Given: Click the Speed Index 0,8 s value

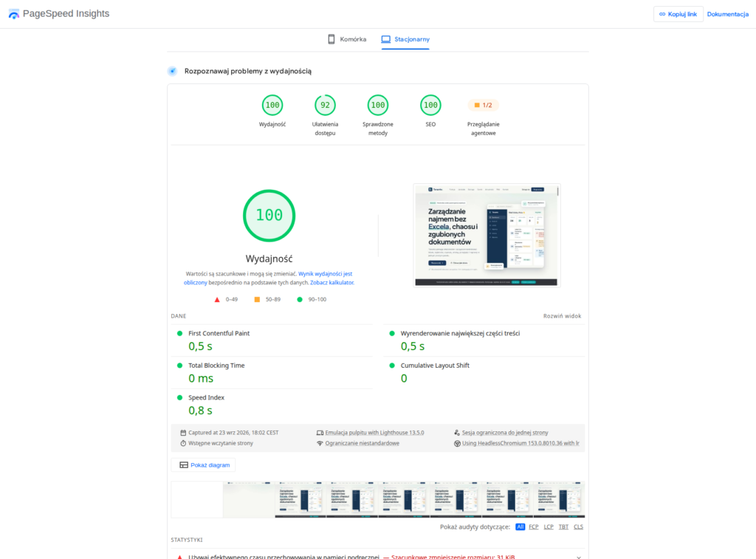Looking at the screenshot, I should [x=200, y=411].
